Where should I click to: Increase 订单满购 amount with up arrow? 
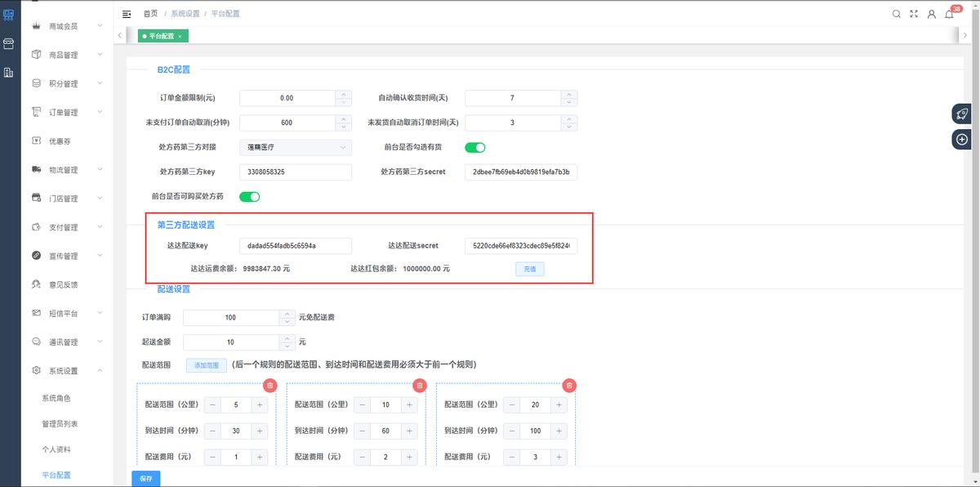(x=287, y=314)
